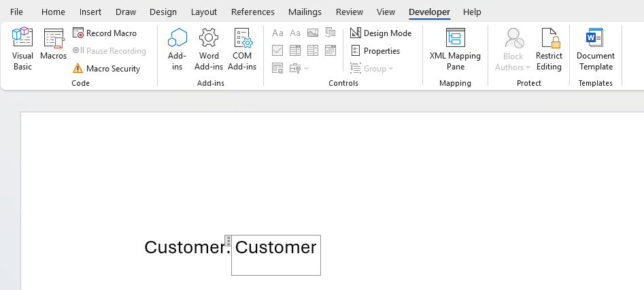
Task: Open the Add-ins store icon
Action: coord(177,50)
